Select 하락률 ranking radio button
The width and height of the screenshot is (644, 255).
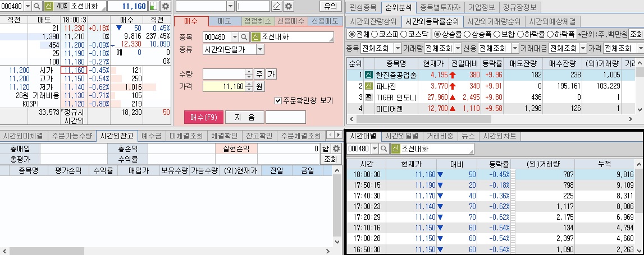coord(520,34)
